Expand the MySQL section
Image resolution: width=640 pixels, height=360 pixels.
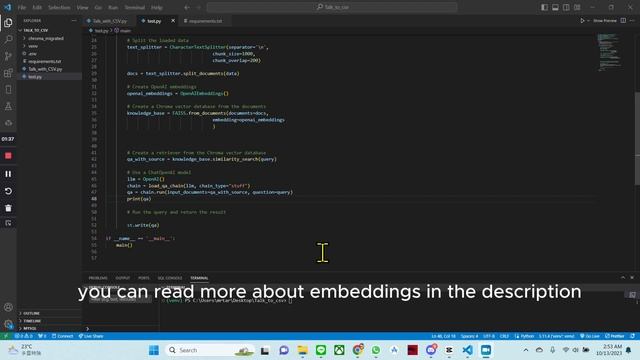tap(30, 328)
